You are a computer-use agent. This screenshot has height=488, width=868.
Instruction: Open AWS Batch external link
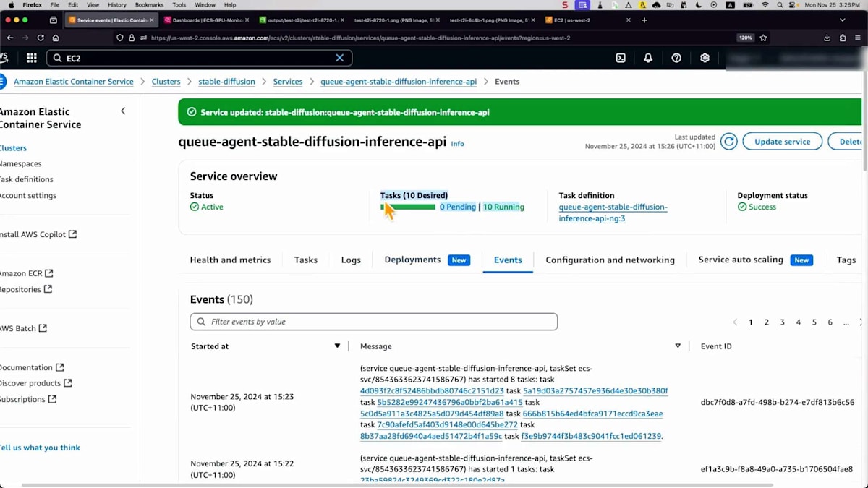[x=23, y=328]
